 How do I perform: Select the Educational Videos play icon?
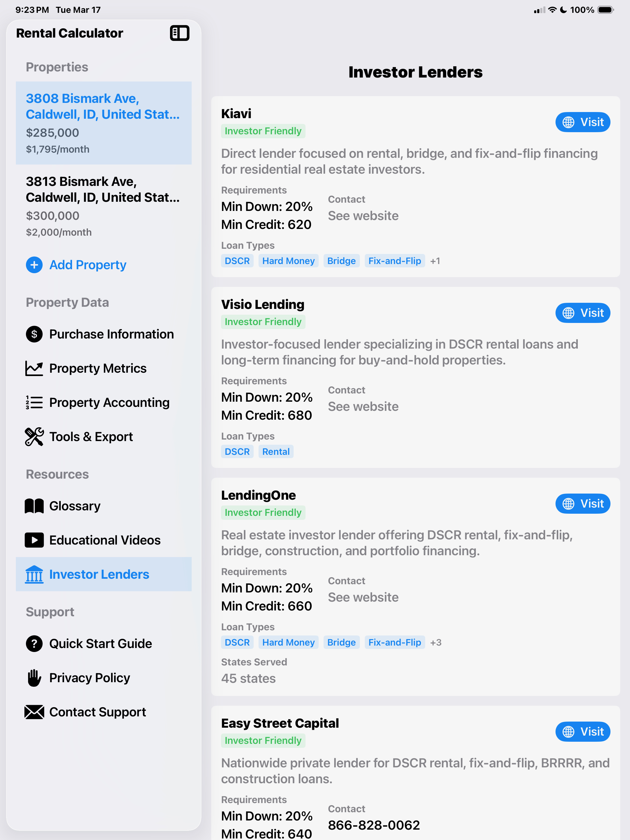34,540
